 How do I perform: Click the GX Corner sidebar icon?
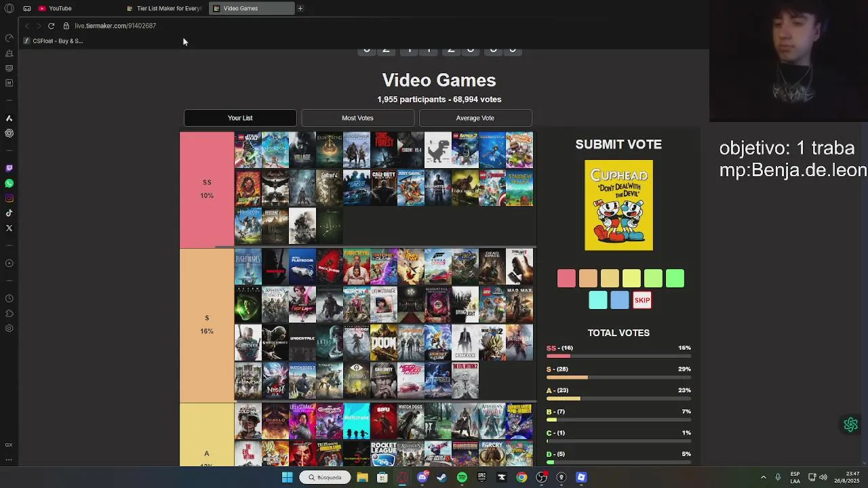tap(9, 445)
